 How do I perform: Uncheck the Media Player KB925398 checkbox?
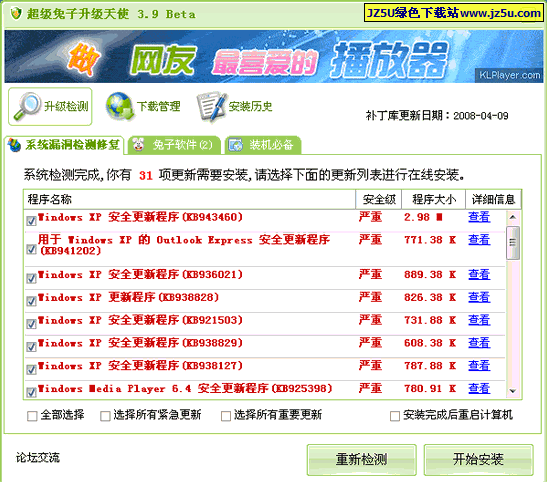(31, 392)
